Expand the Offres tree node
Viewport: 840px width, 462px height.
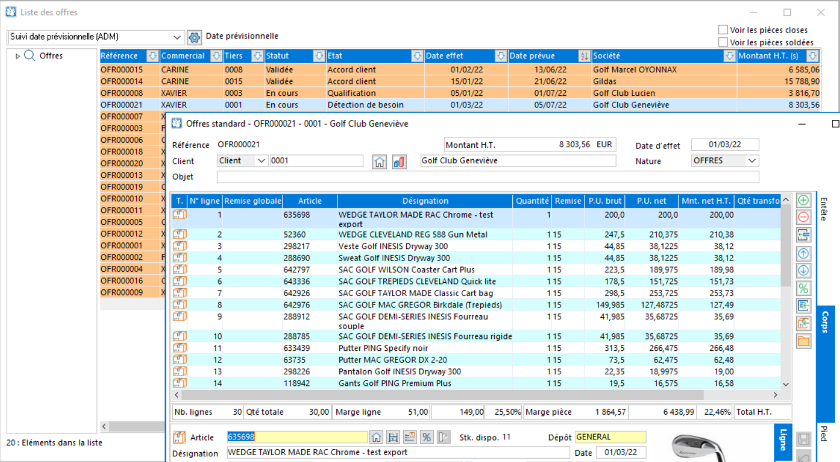coord(18,56)
